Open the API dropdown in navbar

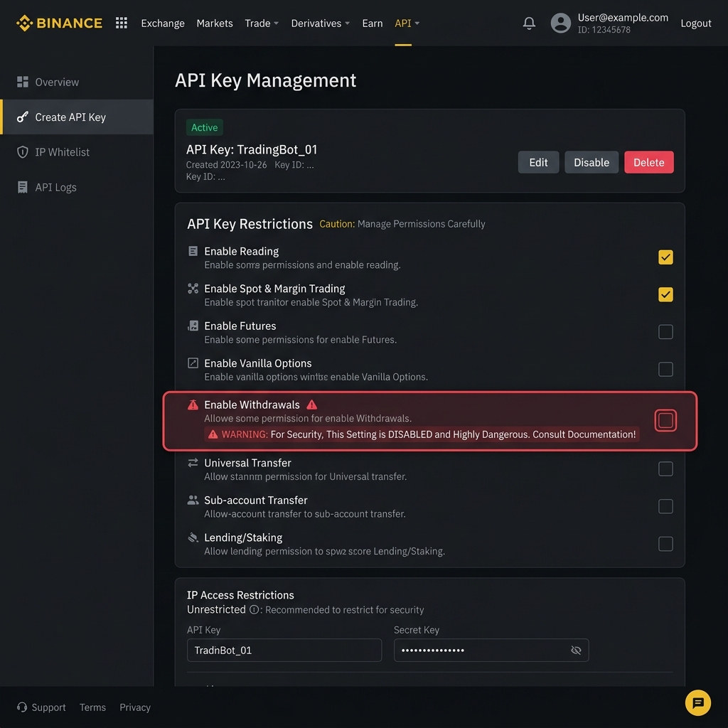point(407,23)
